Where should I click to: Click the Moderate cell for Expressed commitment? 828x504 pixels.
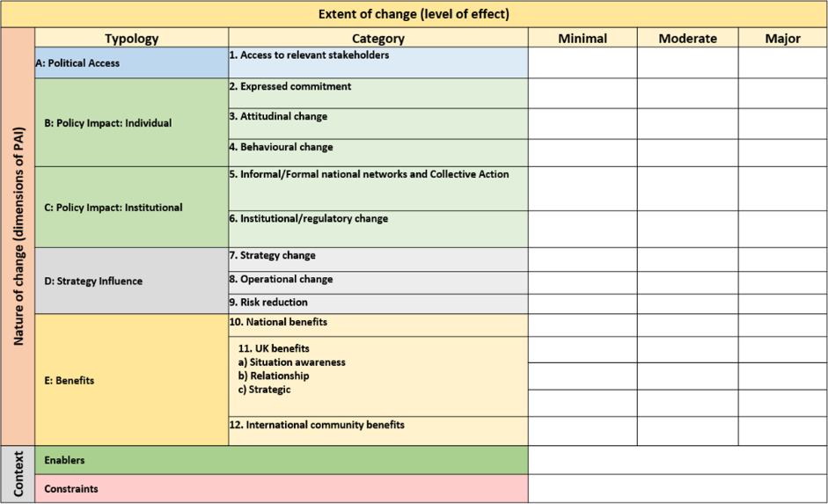(x=687, y=93)
